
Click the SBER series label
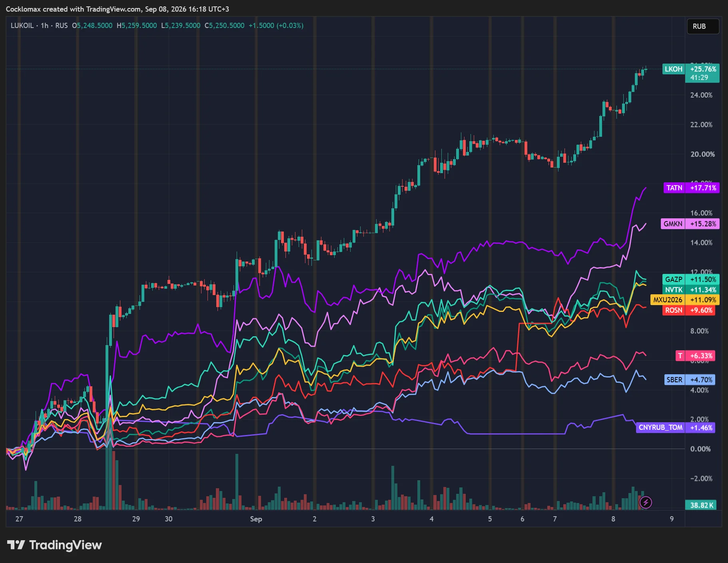coord(674,380)
